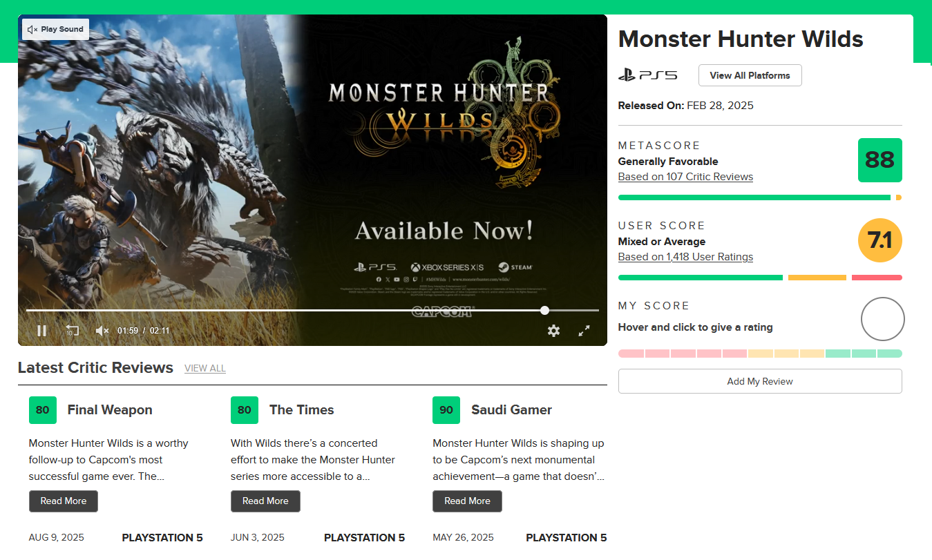
Task: Enter fullscreen video mode
Action: tap(584, 331)
